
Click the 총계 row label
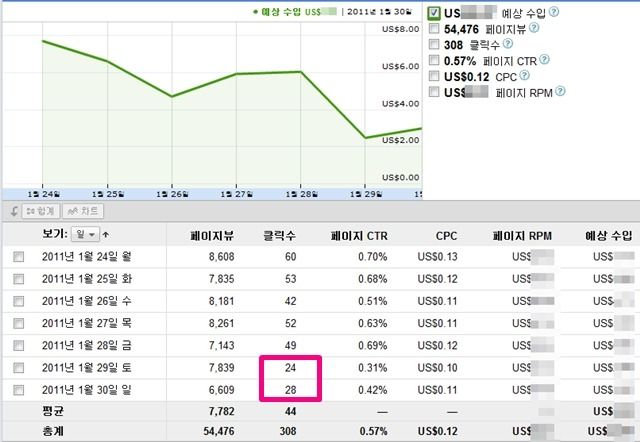point(53,431)
